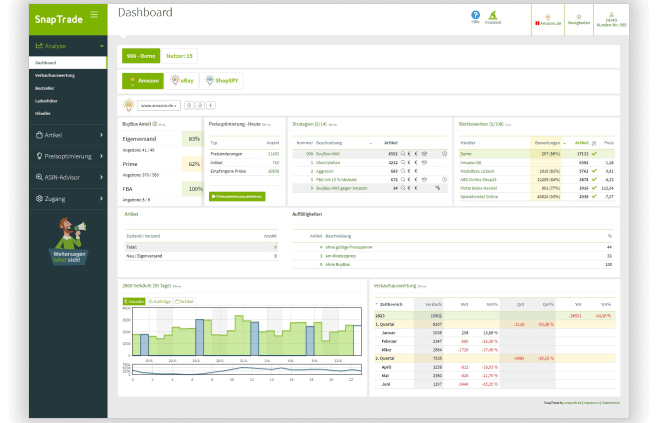Sort competitors by the Bewertungen column arrow
Viewport: 658px width, 423px height.
[564, 144]
